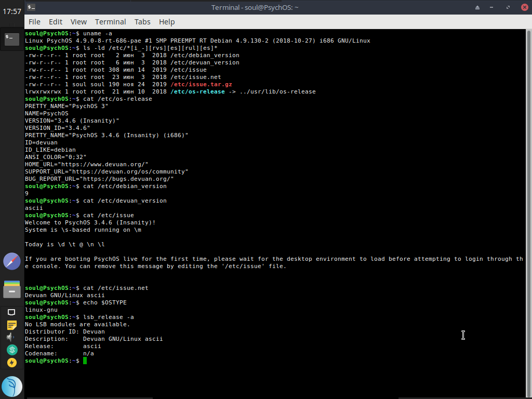532x399 pixels.
Task: Click 'Today is \d \t @ \n \l' line
Action: (65, 244)
